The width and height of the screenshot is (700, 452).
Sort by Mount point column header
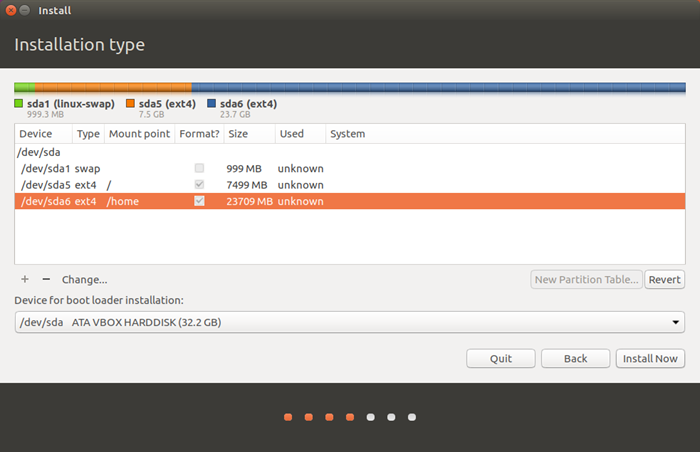coord(140,134)
